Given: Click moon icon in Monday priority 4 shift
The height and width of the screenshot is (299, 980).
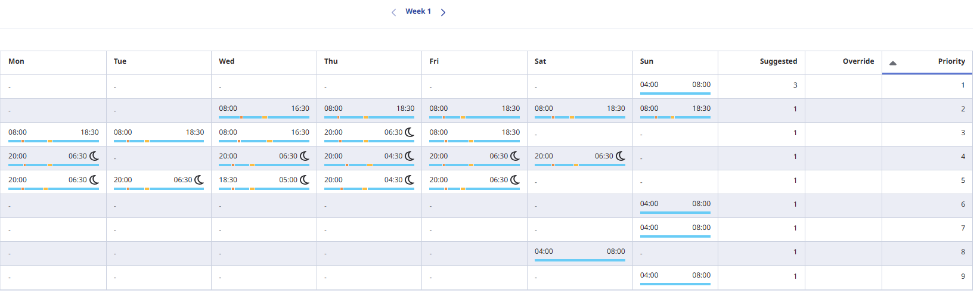Looking at the screenshot, I should (x=94, y=156).
